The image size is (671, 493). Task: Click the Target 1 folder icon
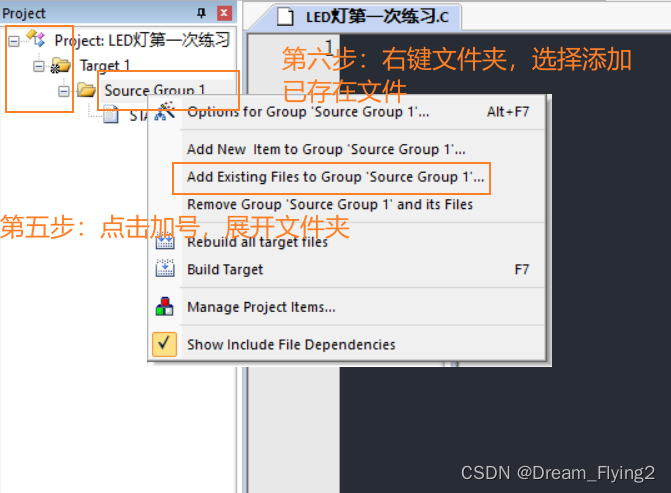(60, 65)
